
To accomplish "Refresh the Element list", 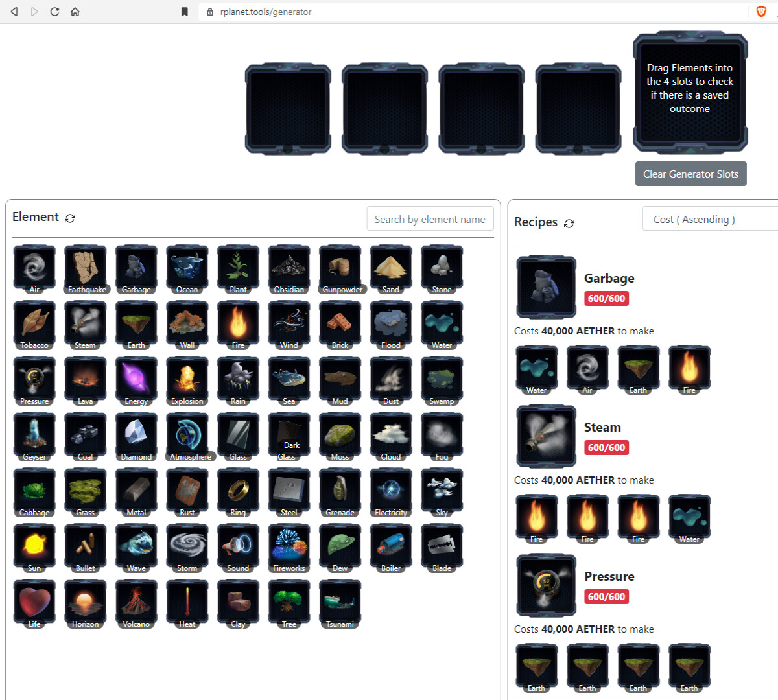I will tap(70, 218).
